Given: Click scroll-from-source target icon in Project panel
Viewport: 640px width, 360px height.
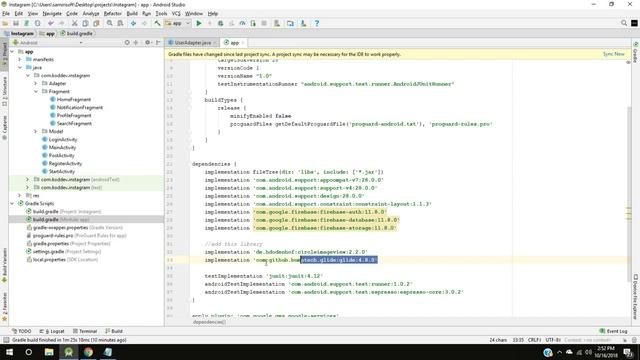Looking at the screenshot, I should click(x=127, y=42).
